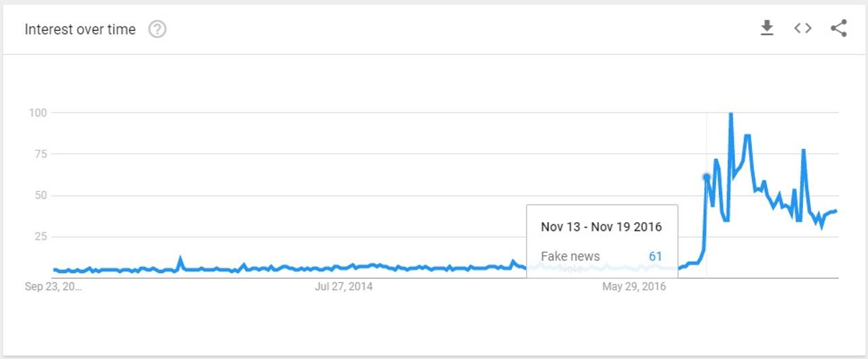The width and height of the screenshot is (868, 359).
Task: Click the "May 29, 2016" axis label
Action: click(634, 287)
